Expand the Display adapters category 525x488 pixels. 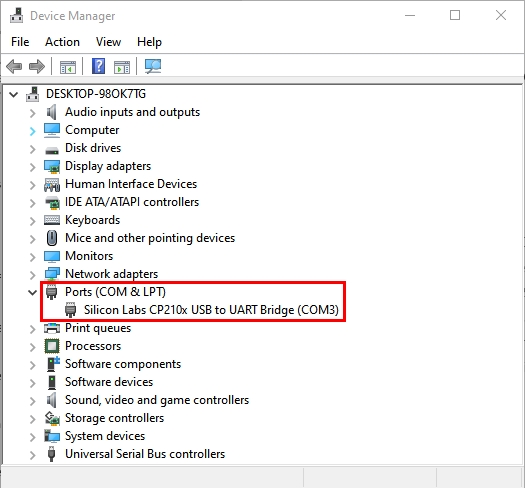[x=32, y=167]
